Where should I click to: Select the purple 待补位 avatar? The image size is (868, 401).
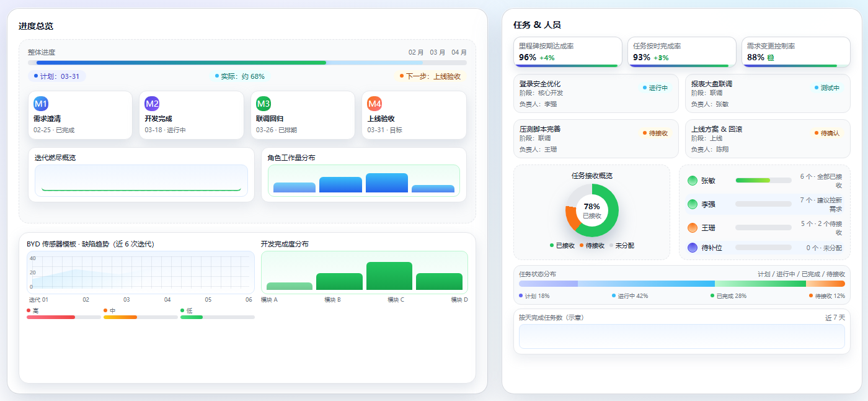coord(693,248)
